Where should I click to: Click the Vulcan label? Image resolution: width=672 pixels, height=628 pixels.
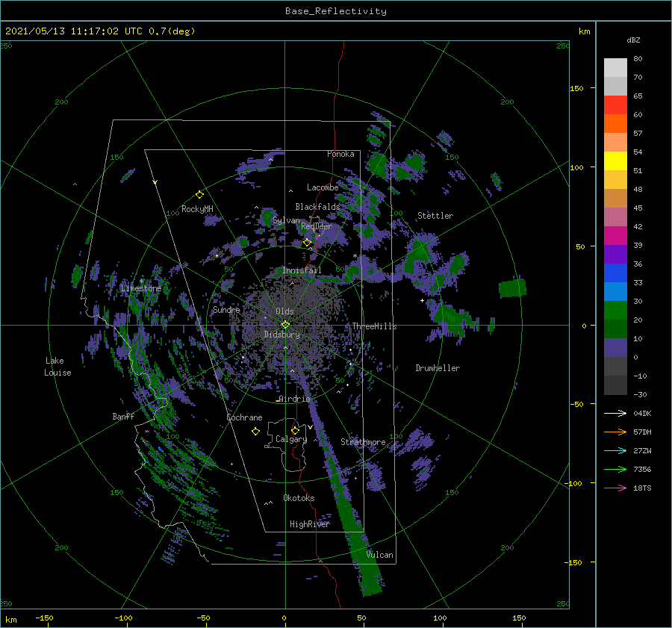click(x=380, y=555)
